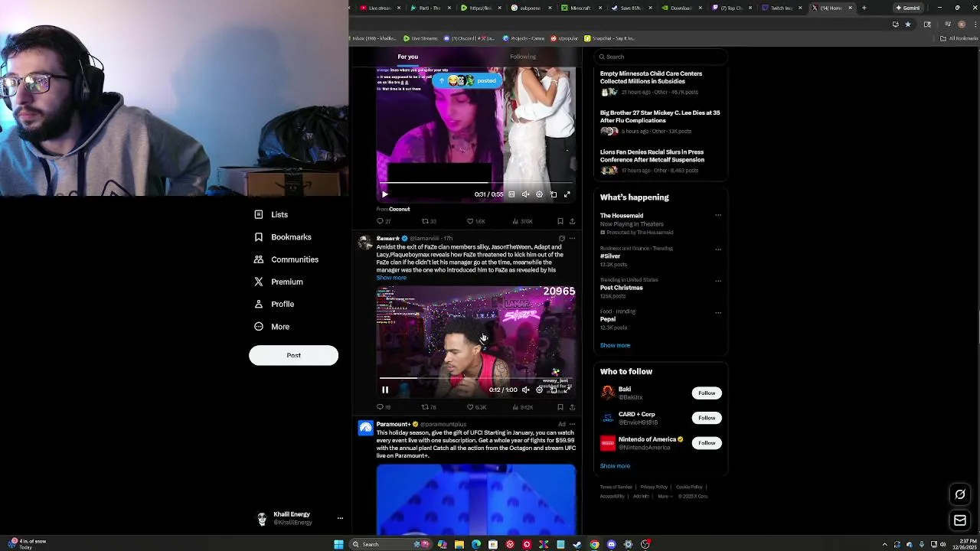Viewport: 980px width, 551px height.
Task: Show more under What's happening
Action: (x=615, y=345)
